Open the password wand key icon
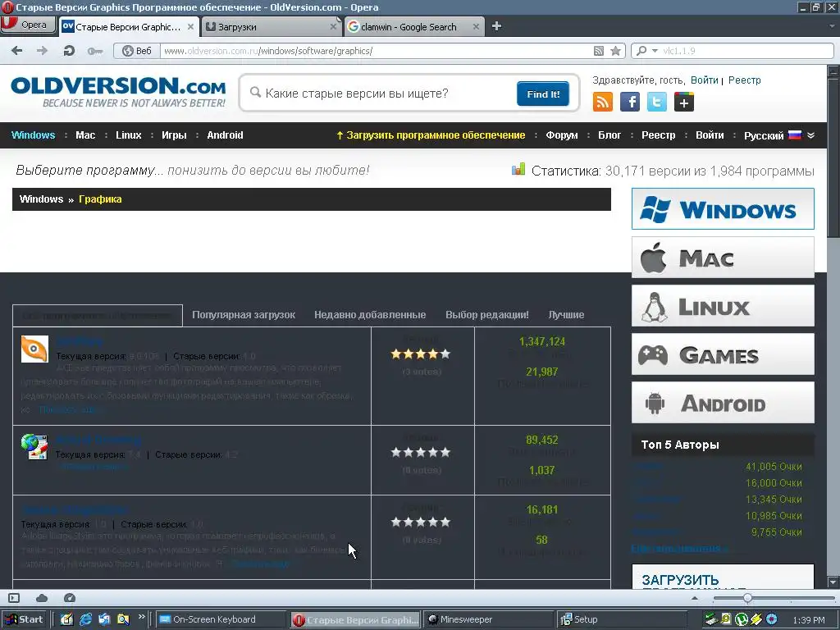Image resolution: width=840 pixels, height=630 pixels. (x=95, y=52)
